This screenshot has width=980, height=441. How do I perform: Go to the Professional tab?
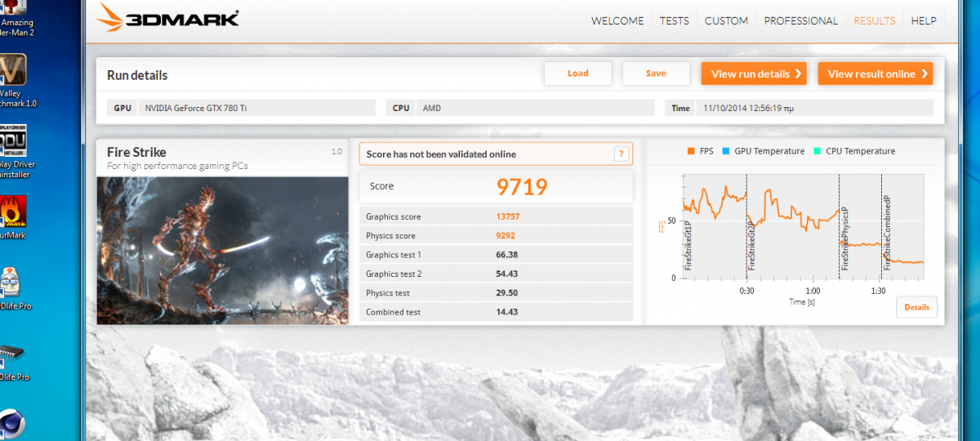click(800, 20)
